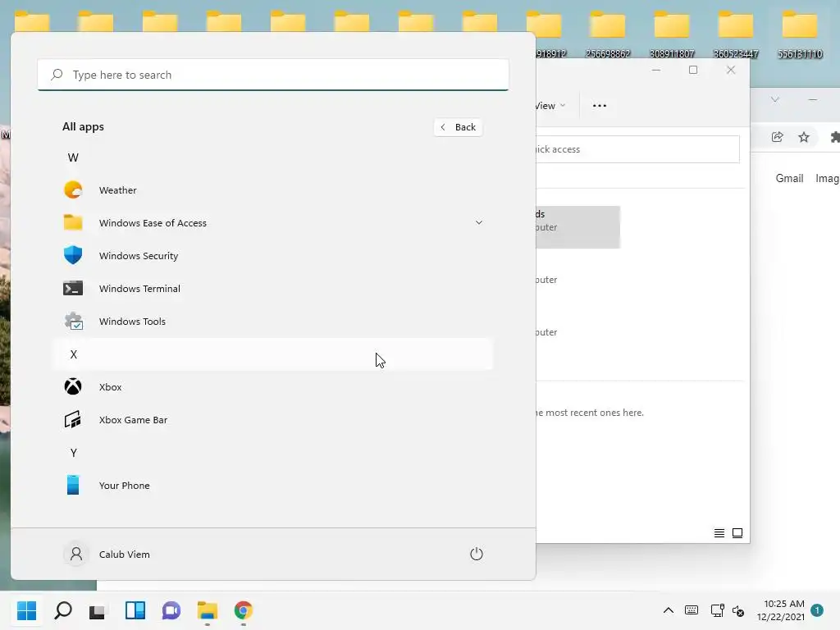The image size is (840, 630).
Task: Launch the Xbox app icon
Action: pyautogui.click(x=73, y=387)
